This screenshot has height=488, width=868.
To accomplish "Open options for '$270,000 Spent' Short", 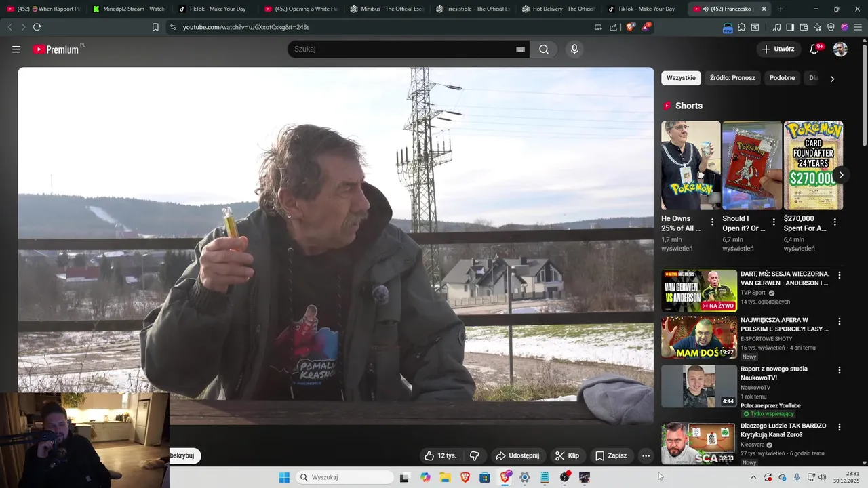I will pyautogui.click(x=835, y=222).
